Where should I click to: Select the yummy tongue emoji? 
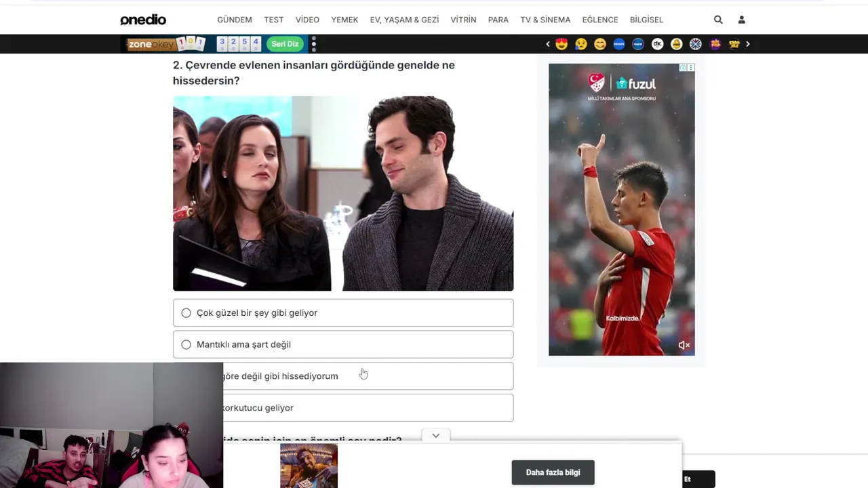coord(599,44)
